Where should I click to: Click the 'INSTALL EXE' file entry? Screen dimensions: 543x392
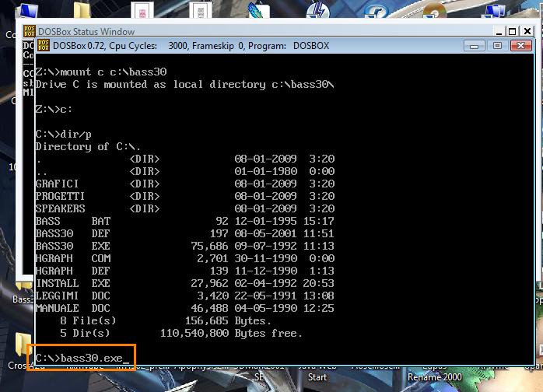click(x=185, y=284)
